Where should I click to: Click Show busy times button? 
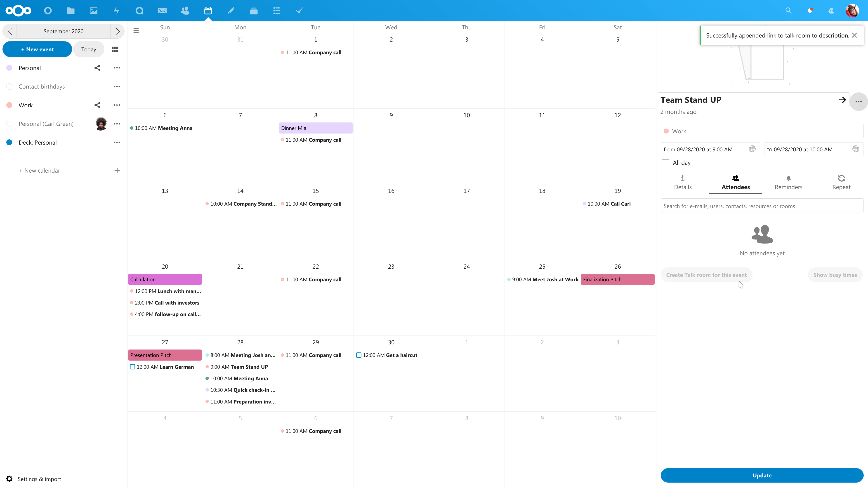pos(835,275)
